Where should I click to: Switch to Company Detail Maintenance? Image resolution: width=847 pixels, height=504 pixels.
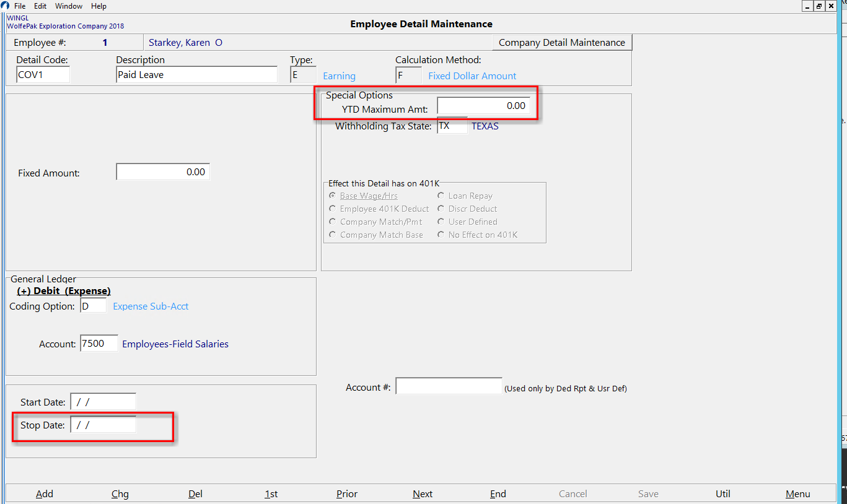tap(561, 42)
